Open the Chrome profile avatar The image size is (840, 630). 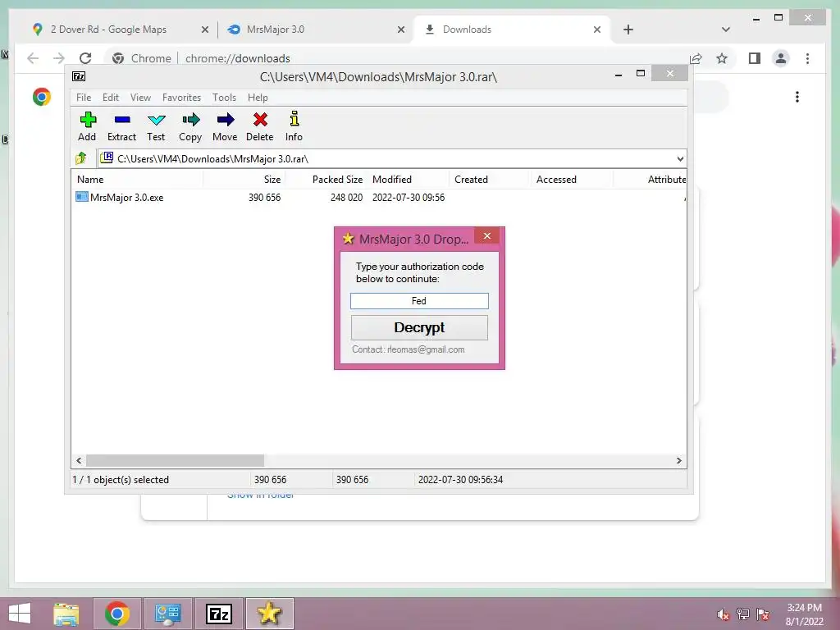[x=781, y=58]
